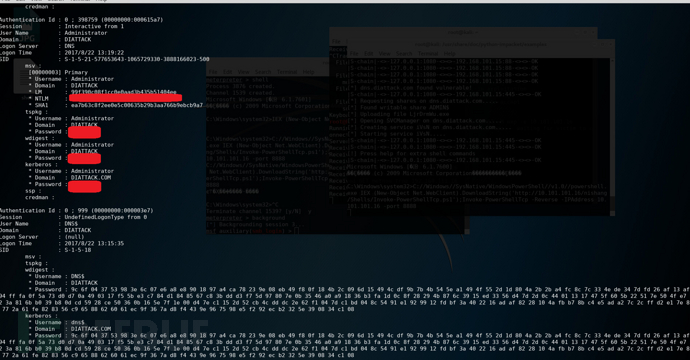This screenshot has width=690, height=360.
Task: Click the 'root@kali: ~' window title bar
Action: pos(463,32)
